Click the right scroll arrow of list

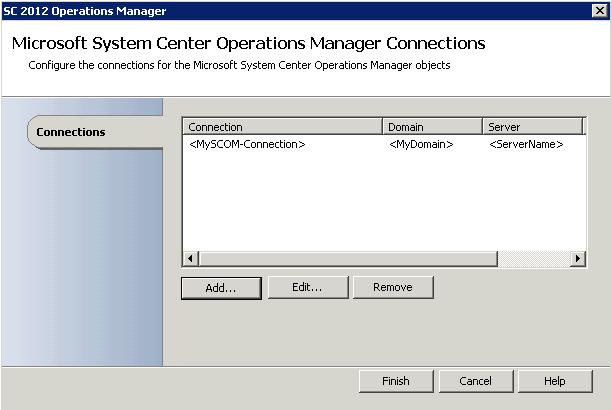pos(578,258)
